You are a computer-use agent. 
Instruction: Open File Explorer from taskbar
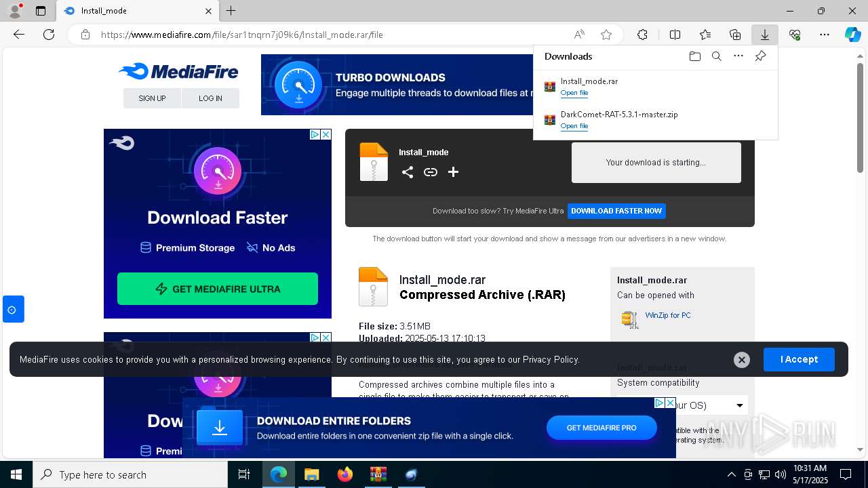(311, 474)
